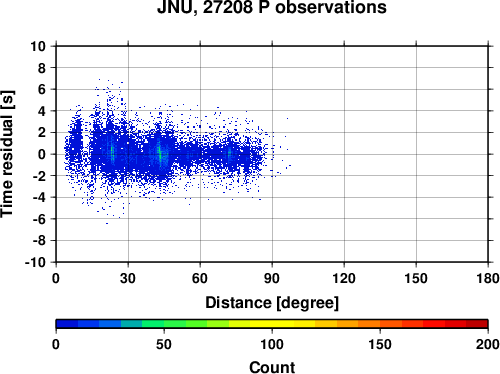This screenshot has height=374, width=500.
Task: Click the y-axis tick label '-10'
Action: (35, 262)
